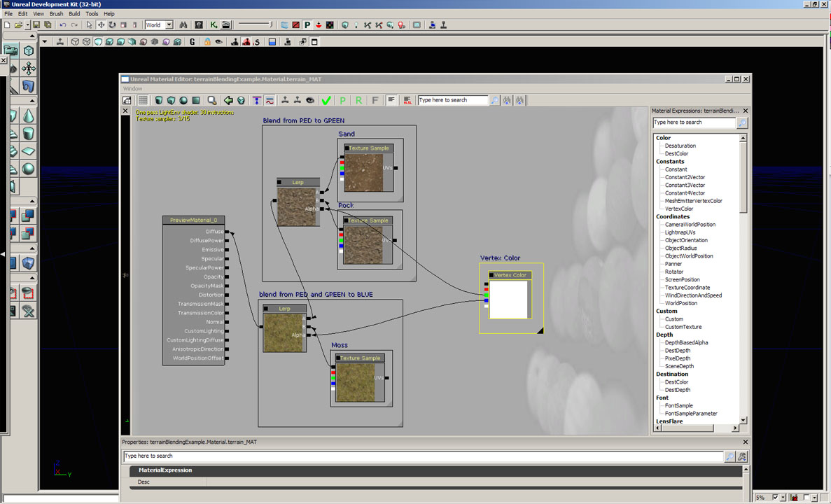Image resolution: width=831 pixels, height=504 pixels.
Task: Select the Panner material expression
Action: (x=673, y=264)
